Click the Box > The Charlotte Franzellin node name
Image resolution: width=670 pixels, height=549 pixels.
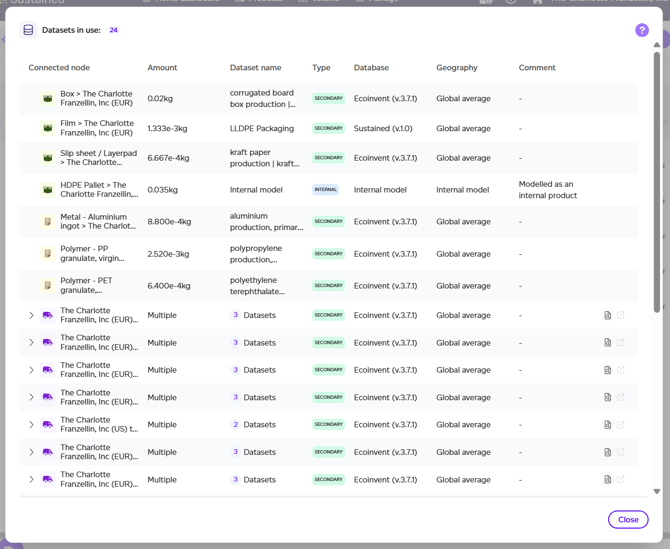[x=97, y=98]
